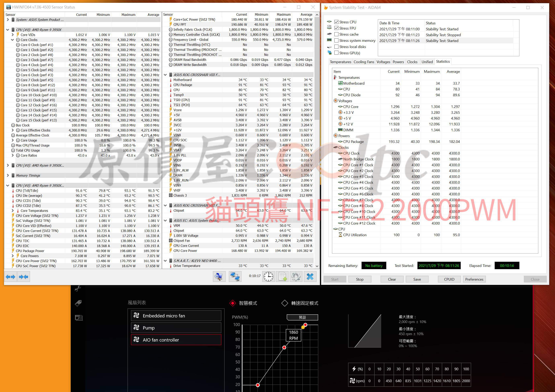Collapse Core Clocks tree item
Image resolution: width=555 pixels, height=392 pixels.
click(13, 40)
